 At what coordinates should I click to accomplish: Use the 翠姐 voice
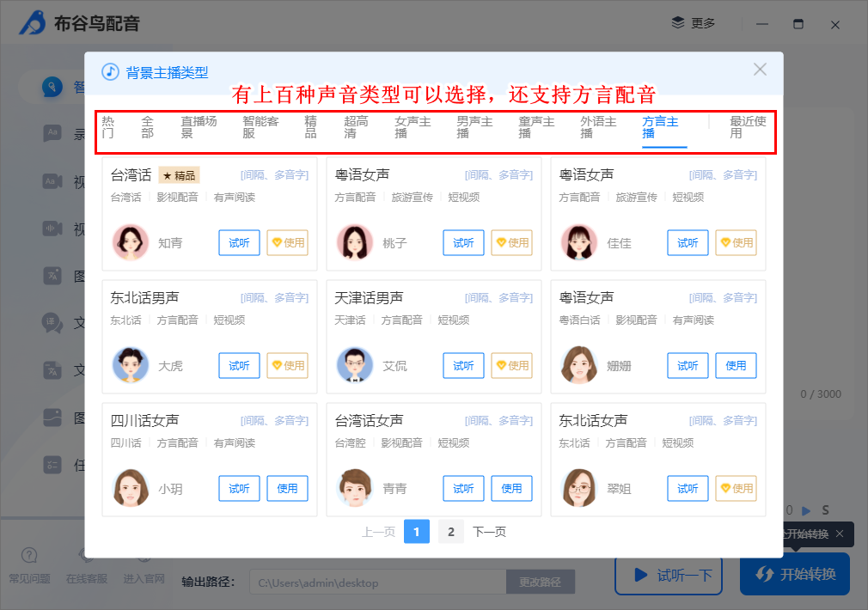click(x=736, y=489)
